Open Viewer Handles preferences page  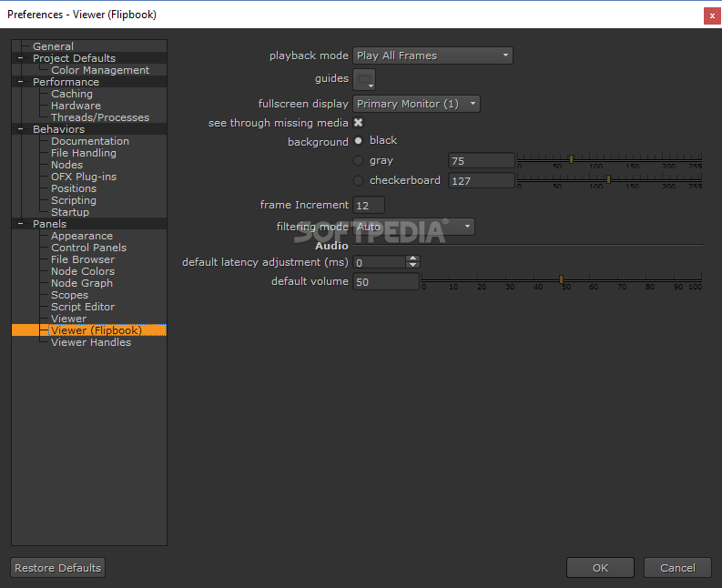click(x=91, y=342)
